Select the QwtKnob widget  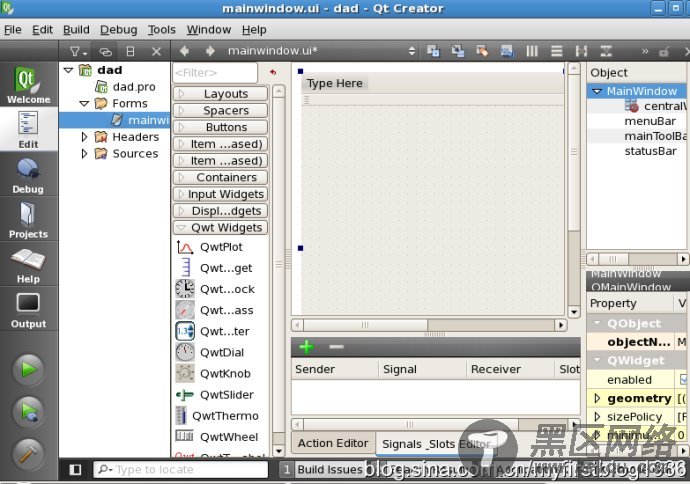coord(213,374)
